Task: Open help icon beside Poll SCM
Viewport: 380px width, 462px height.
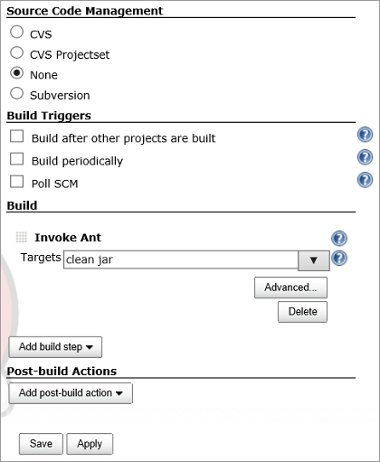Action: click(x=365, y=180)
